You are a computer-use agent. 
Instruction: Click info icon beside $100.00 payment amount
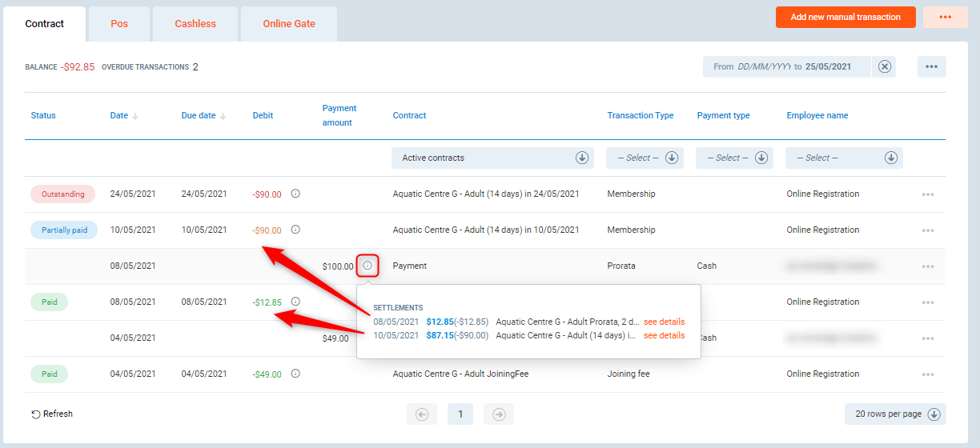tap(367, 266)
